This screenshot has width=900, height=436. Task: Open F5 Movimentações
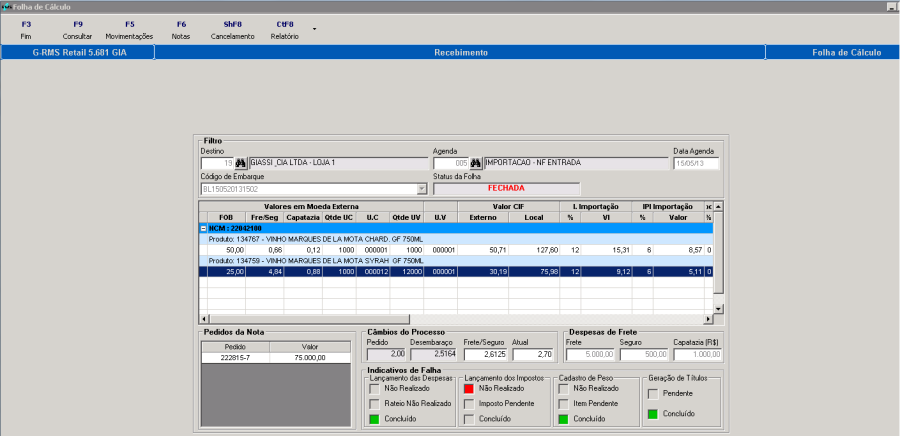tap(129, 30)
